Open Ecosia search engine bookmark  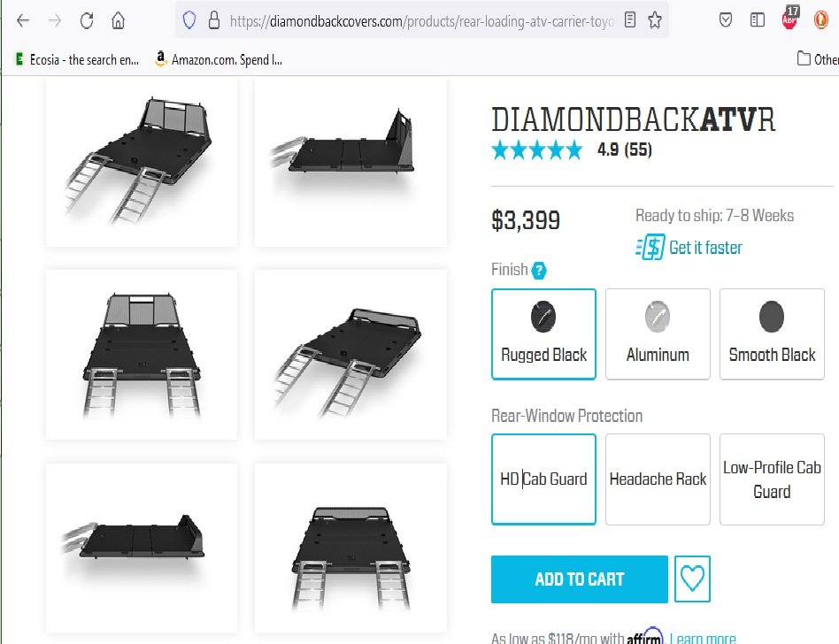coord(78,59)
